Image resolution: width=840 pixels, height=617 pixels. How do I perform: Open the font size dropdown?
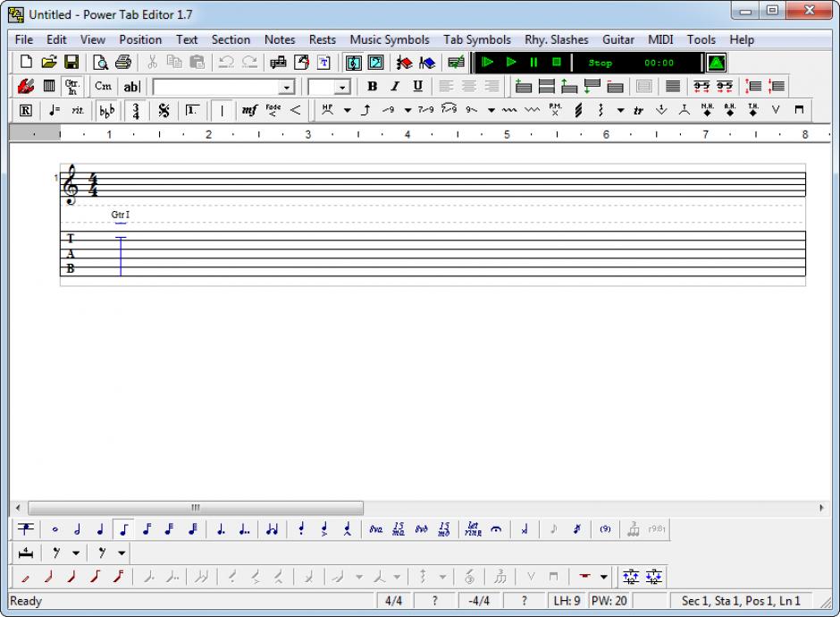pos(343,88)
